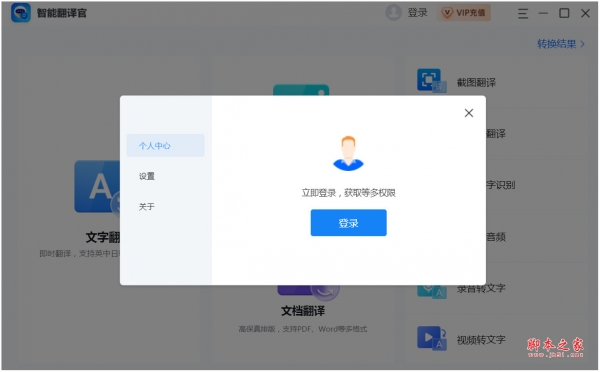Click the 立即登录，获取等多权限 text
This screenshot has width=600, height=372.
pos(349,193)
